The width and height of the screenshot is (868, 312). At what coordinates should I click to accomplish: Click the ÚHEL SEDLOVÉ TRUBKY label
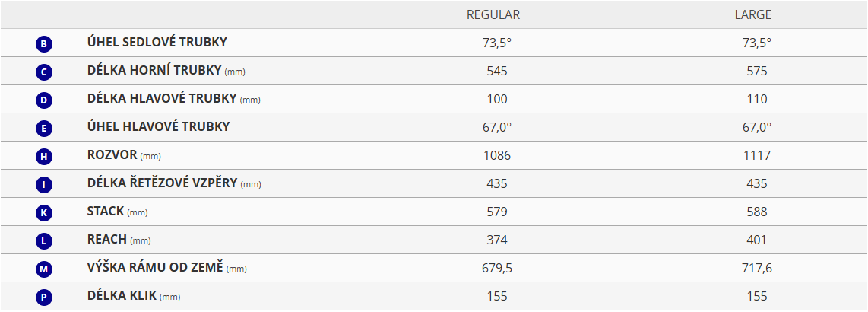[x=157, y=42]
